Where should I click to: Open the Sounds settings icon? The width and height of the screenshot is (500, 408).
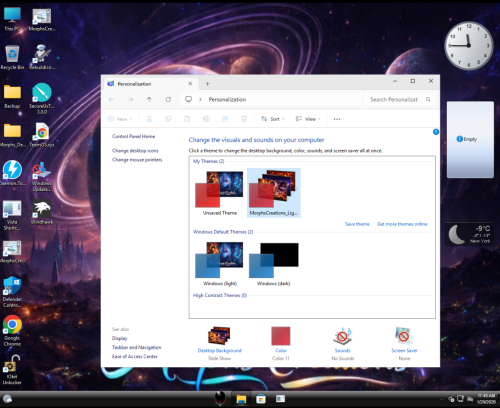[x=342, y=336]
